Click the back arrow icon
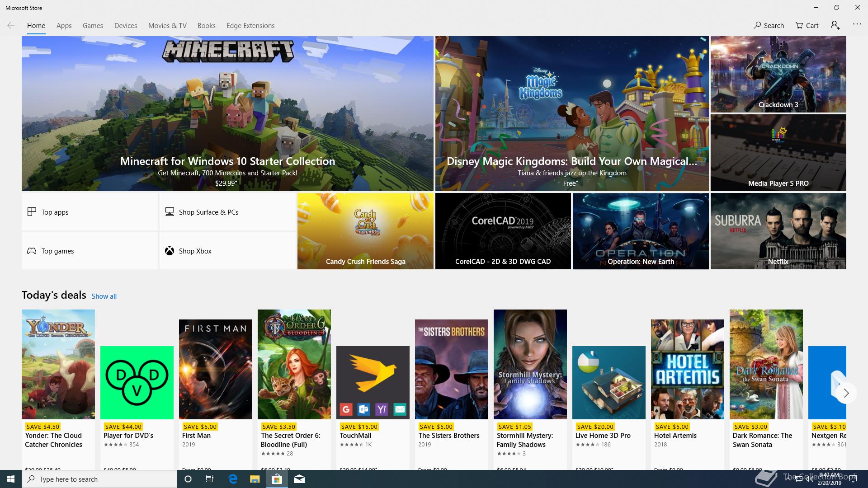 11,25
